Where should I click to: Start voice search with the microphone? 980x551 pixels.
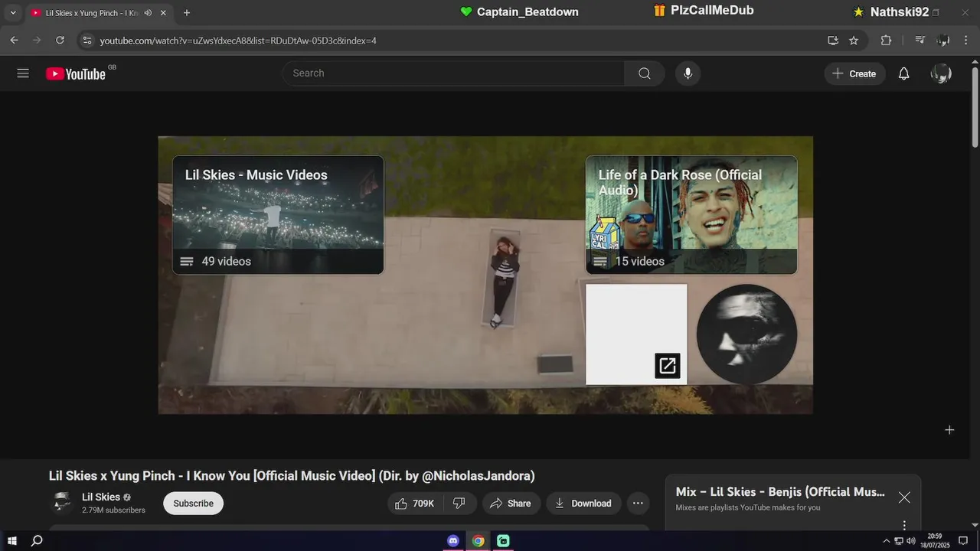click(x=688, y=73)
